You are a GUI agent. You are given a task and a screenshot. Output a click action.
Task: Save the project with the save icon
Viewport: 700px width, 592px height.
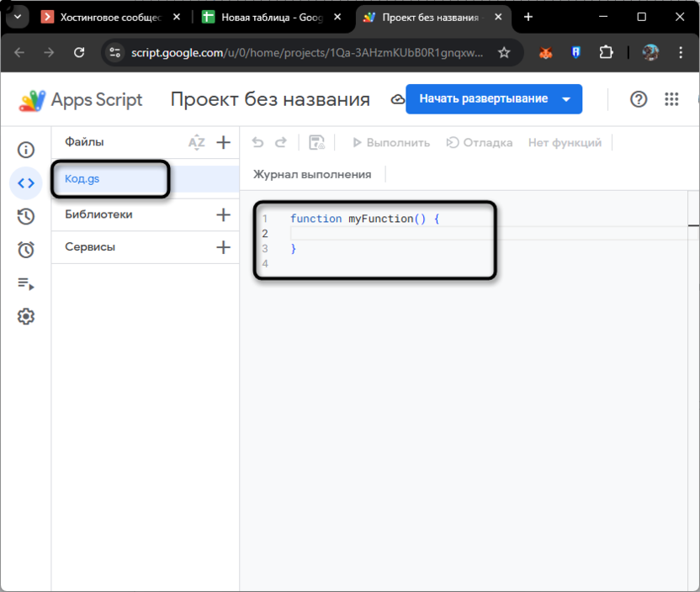[317, 143]
